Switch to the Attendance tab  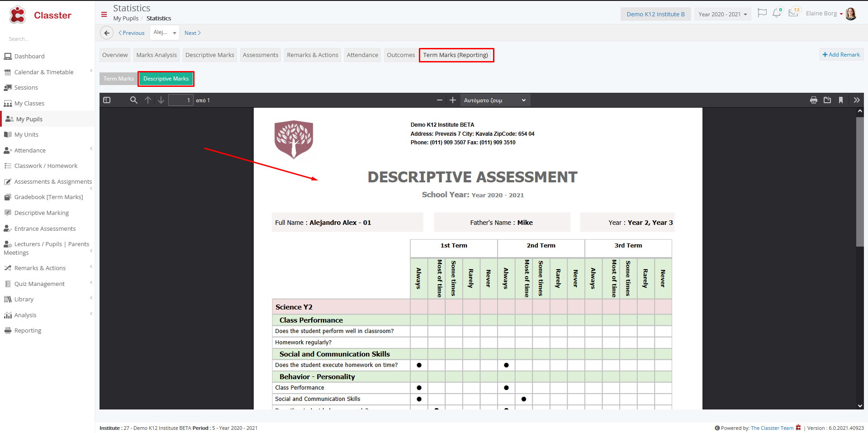click(x=362, y=55)
